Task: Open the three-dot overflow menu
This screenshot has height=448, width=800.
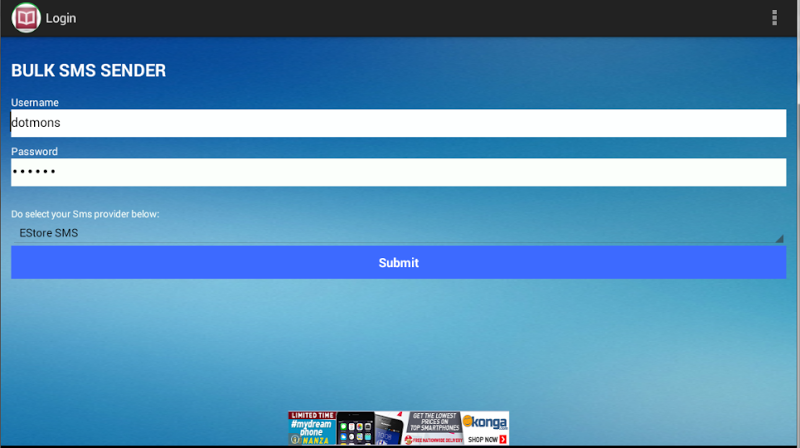Action: click(774, 18)
